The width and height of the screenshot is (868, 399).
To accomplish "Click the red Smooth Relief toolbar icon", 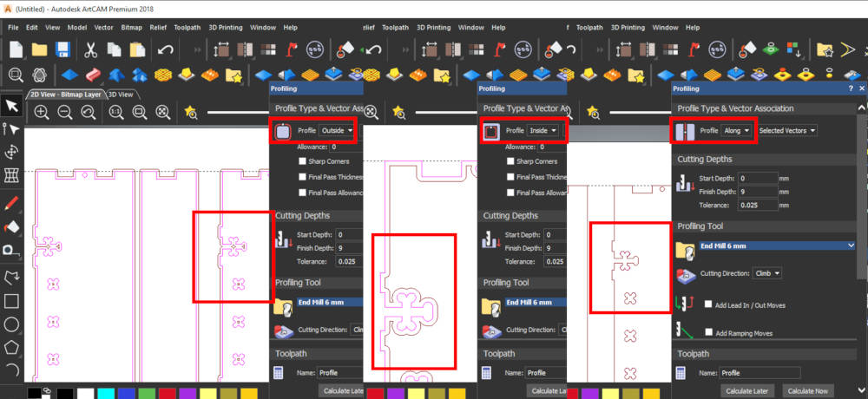I will click(x=94, y=74).
